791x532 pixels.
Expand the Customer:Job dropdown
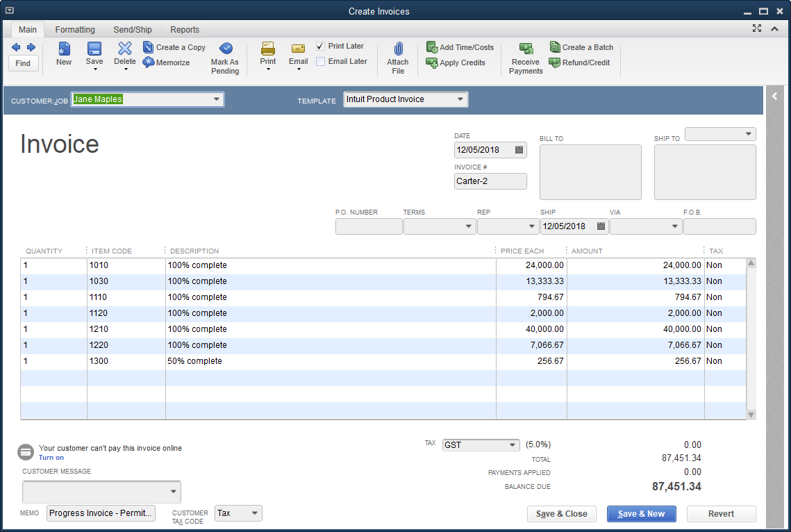pos(217,99)
